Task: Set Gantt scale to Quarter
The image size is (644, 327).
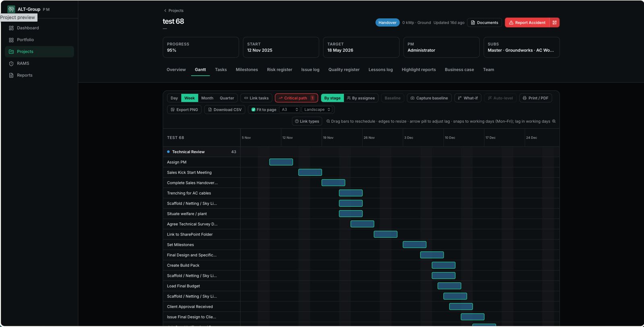Action: [x=227, y=98]
